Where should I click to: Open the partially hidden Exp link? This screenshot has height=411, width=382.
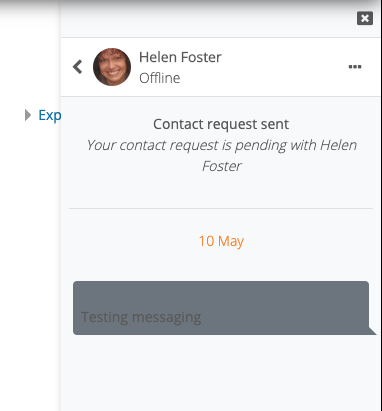50,115
